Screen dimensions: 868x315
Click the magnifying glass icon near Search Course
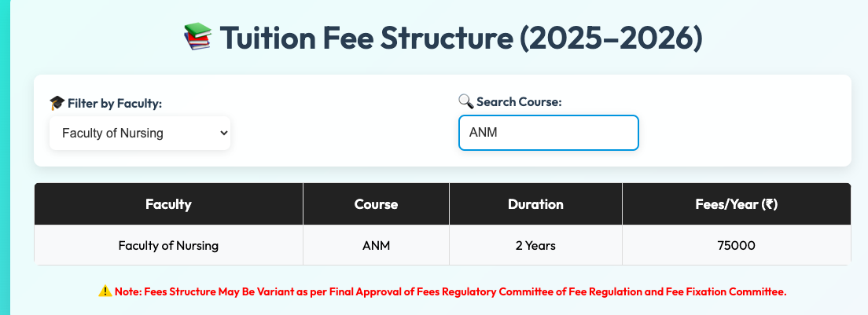tap(465, 101)
